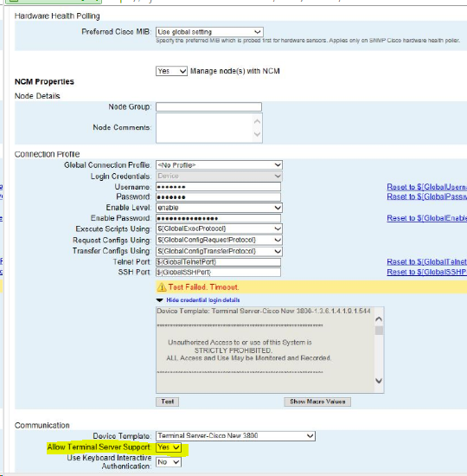
Task: Click Reset to GlobalUsername link
Action: (426, 187)
